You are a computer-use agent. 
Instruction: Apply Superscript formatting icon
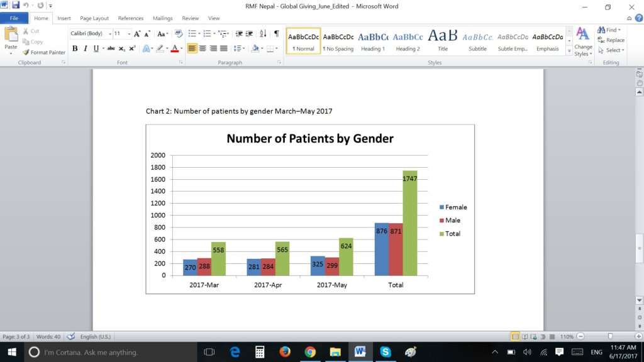pos(132,48)
